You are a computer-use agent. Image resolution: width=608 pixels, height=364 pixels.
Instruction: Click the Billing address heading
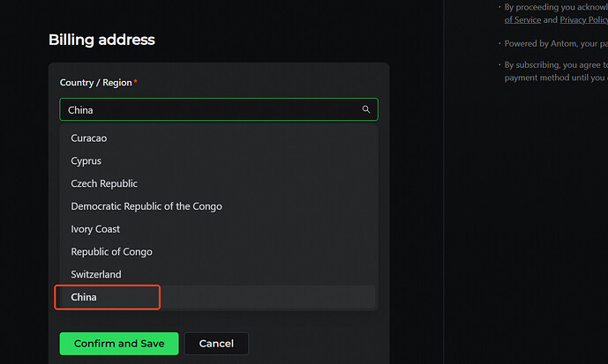pos(101,40)
